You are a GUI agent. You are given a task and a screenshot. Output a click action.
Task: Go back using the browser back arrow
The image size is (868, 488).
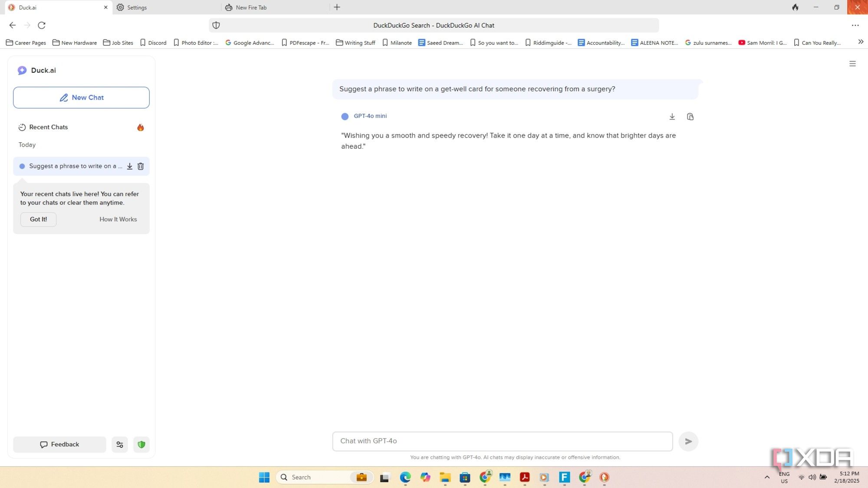[x=12, y=25]
